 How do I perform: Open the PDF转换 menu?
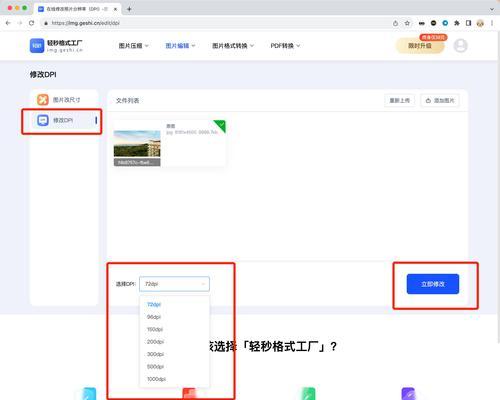pos(285,46)
